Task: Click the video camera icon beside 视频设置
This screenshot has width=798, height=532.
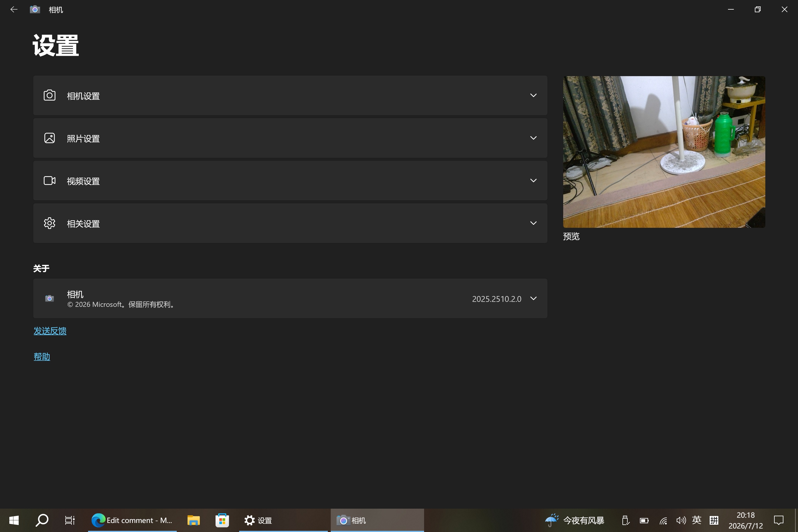Action: [x=50, y=181]
